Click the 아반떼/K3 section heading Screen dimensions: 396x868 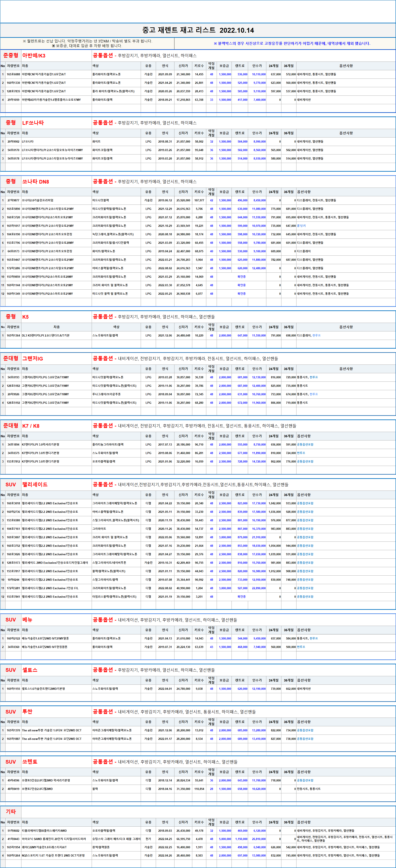[x=34, y=56]
